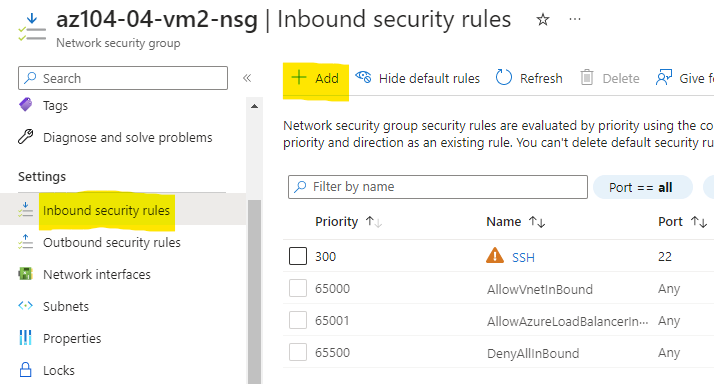Favorite this page with the star icon
The width and height of the screenshot is (714, 384).
542,20
